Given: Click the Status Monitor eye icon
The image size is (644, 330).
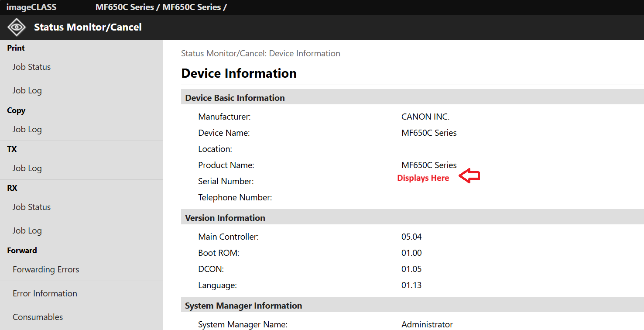Looking at the screenshot, I should [17, 27].
